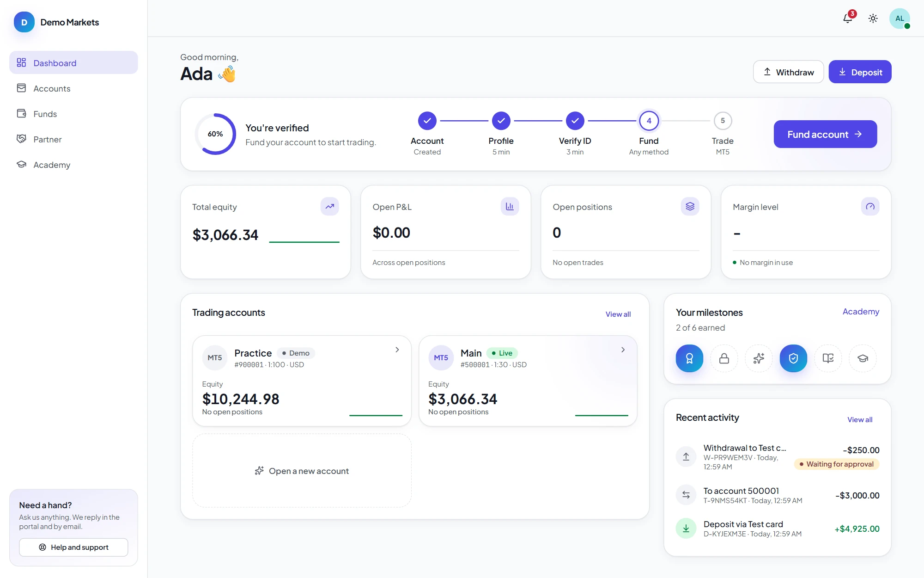Select step 4 Fund circle
This screenshot has width=924, height=578.
tap(649, 121)
